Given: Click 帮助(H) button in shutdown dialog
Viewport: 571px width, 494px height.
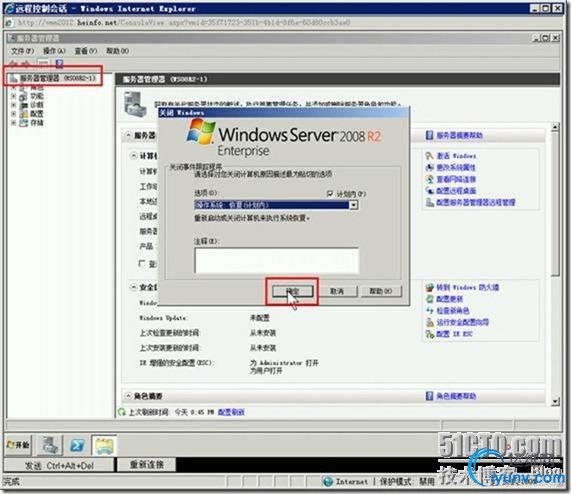Looking at the screenshot, I should coord(381,291).
